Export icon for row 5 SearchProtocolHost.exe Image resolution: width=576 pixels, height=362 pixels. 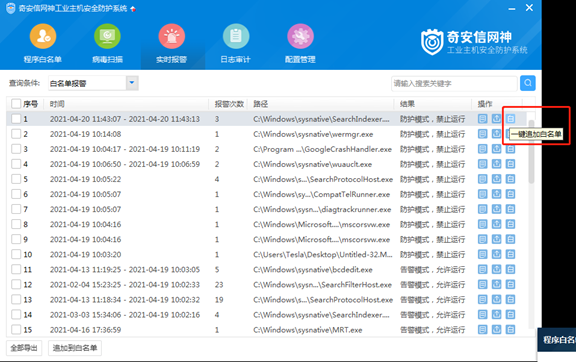496,179
